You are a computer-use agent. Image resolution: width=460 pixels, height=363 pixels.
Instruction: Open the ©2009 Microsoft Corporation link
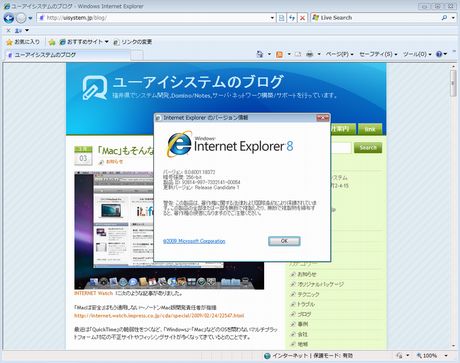(194, 241)
